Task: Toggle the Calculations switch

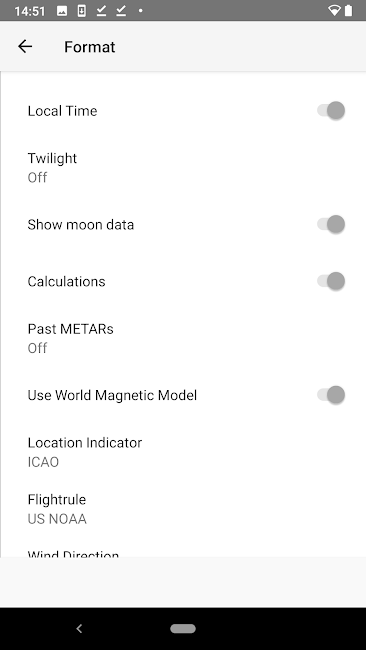Action: (x=331, y=281)
